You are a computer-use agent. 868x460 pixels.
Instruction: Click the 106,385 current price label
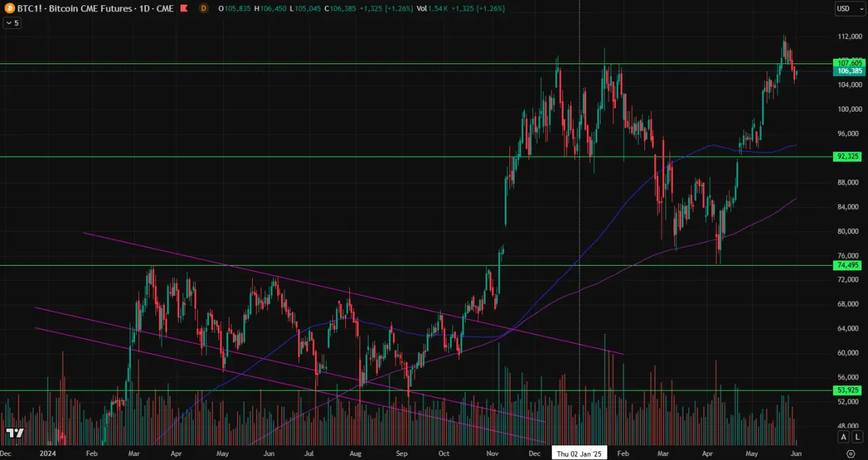click(849, 71)
